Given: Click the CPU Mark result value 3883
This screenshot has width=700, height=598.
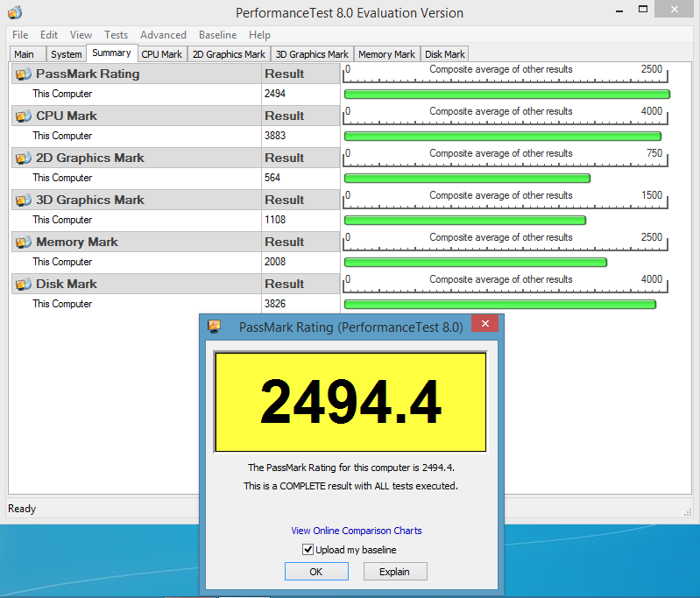Looking at the screenshot, I should [x=274, y=136].
